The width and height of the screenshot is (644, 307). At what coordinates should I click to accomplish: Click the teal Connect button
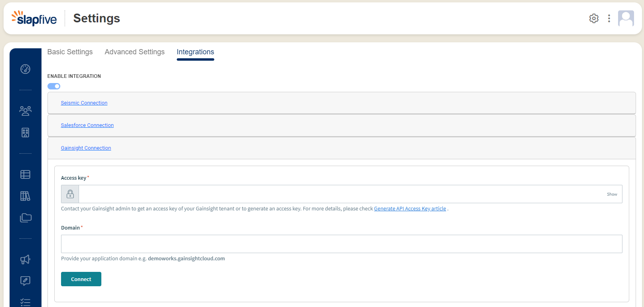(81, 279)
